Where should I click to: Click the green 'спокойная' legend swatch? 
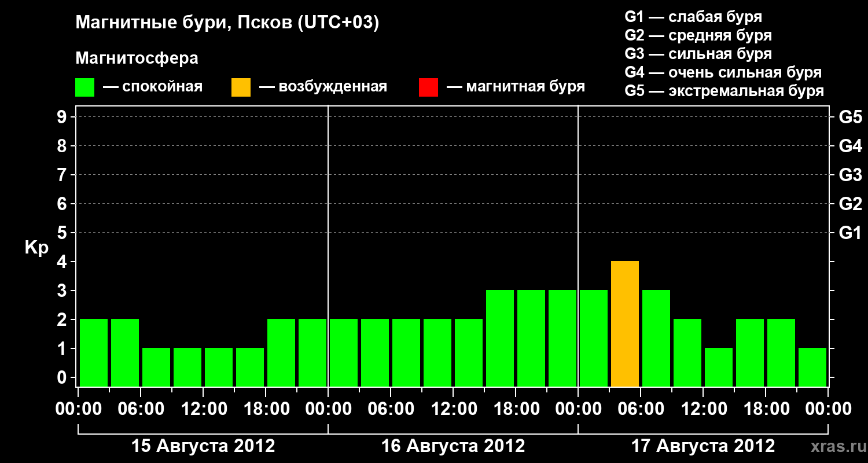(85, 87)
